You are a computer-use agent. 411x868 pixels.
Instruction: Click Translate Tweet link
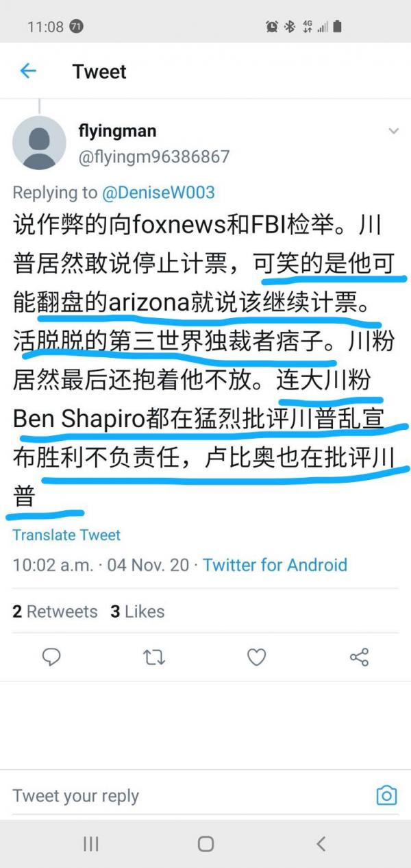pyautogui.click(x=66, y=535)
